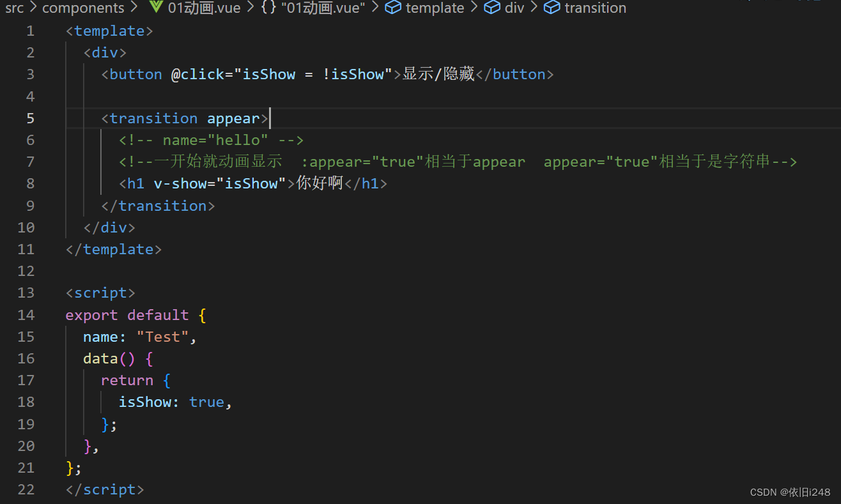Select the div breadcrumb item
Screen dimensions: 841x504
click(514, 8)
